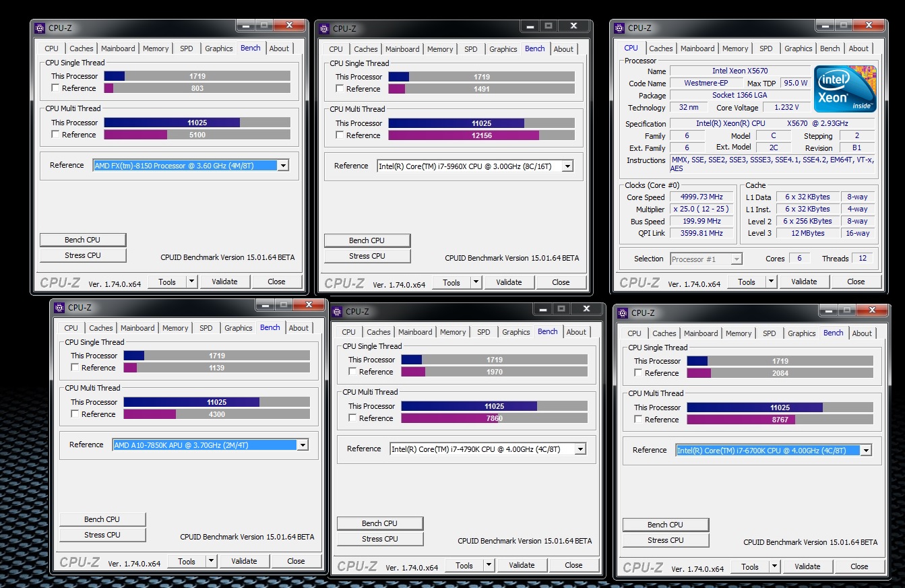Click the Code Name field showing Westmere-EP
The image size is (905, 588).
tap(706, 83)
